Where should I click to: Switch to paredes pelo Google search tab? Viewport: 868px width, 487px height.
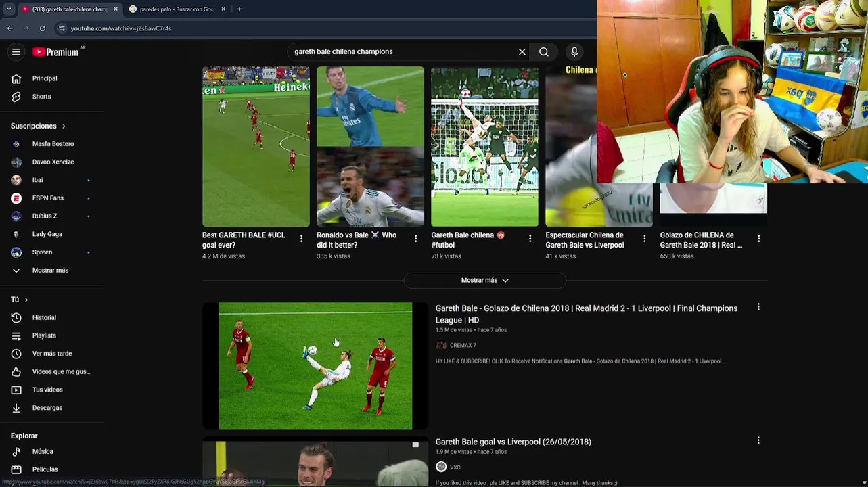177,9
